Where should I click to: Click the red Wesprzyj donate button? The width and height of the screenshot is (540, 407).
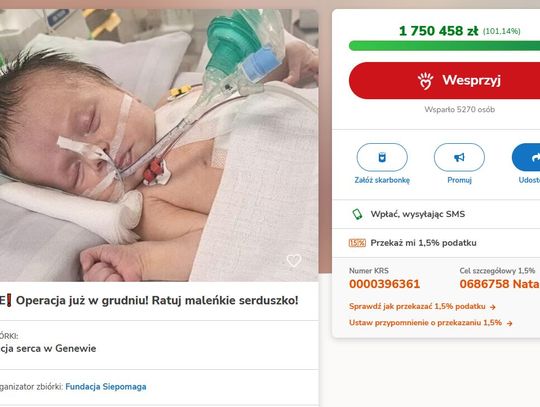[444, 81]
